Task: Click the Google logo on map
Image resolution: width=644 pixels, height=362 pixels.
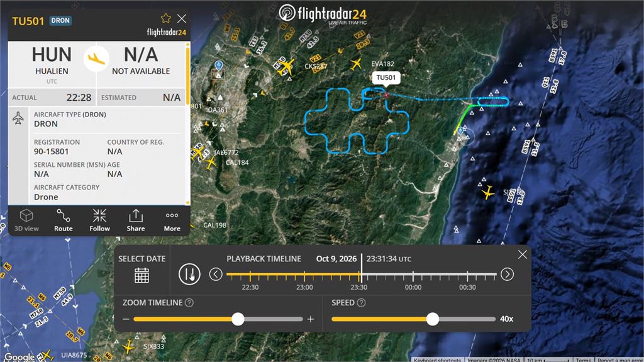Action: (19, 357)
